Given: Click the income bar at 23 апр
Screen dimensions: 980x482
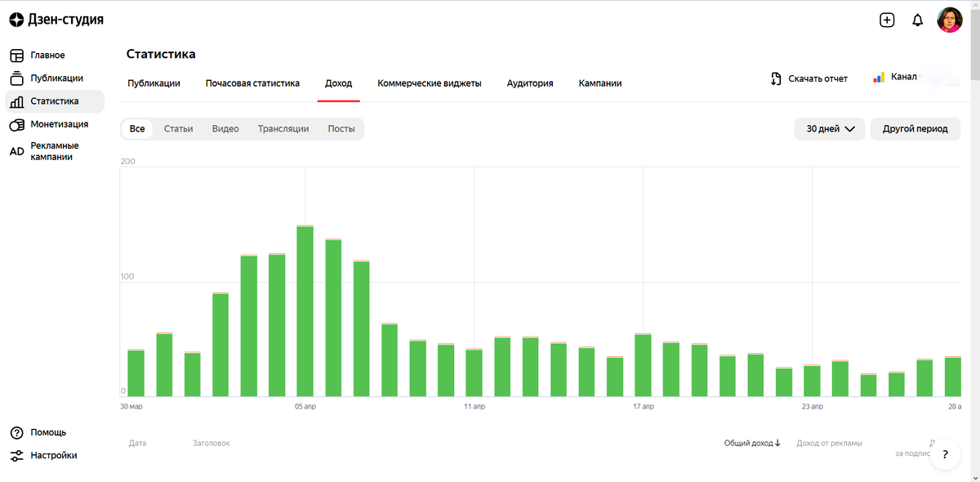Looking at the screenshot, I should (812, 381).
